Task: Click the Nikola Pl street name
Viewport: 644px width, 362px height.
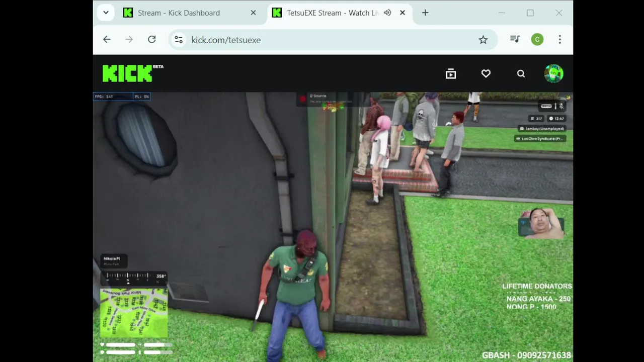Action: point(112,258)
